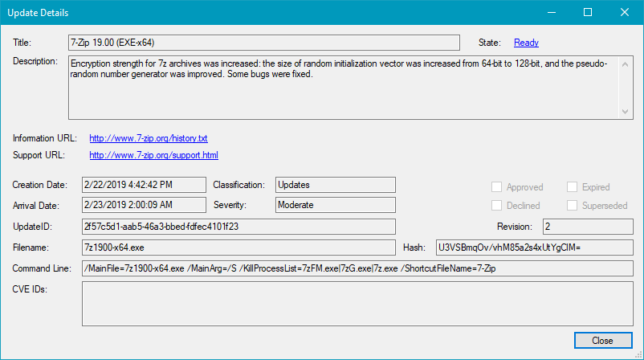The width and height of the screenshot is (644, 360).
Task: Click the Creation Date field
Action: click(x=144, y=185)
